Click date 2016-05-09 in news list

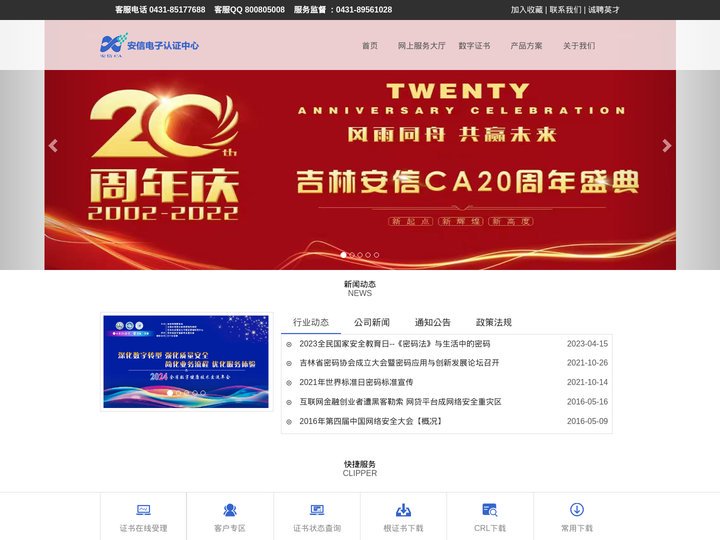[587, 421]
